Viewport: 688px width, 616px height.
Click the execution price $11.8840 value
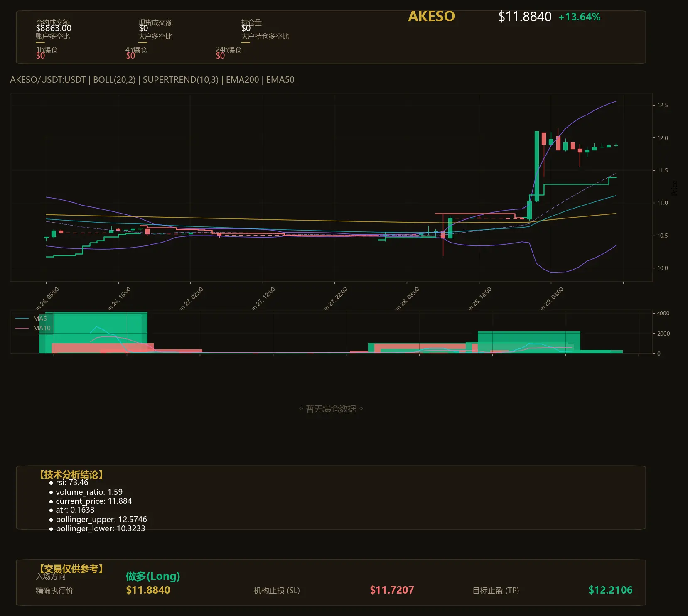(x=148, y=590)
